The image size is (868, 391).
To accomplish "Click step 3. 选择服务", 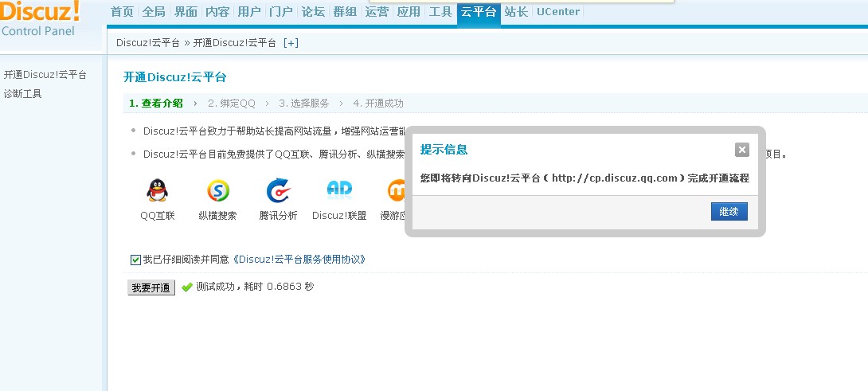I will pos(304,103).
